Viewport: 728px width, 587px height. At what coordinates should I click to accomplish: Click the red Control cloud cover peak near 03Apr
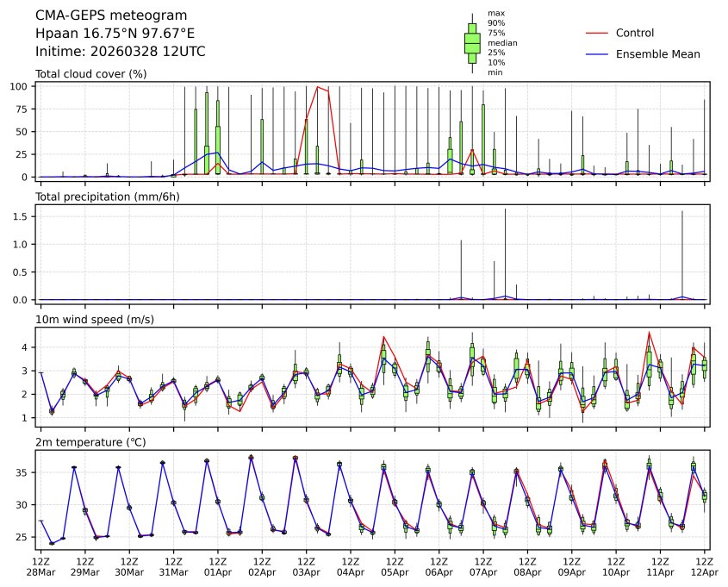(x=318, y=87)
